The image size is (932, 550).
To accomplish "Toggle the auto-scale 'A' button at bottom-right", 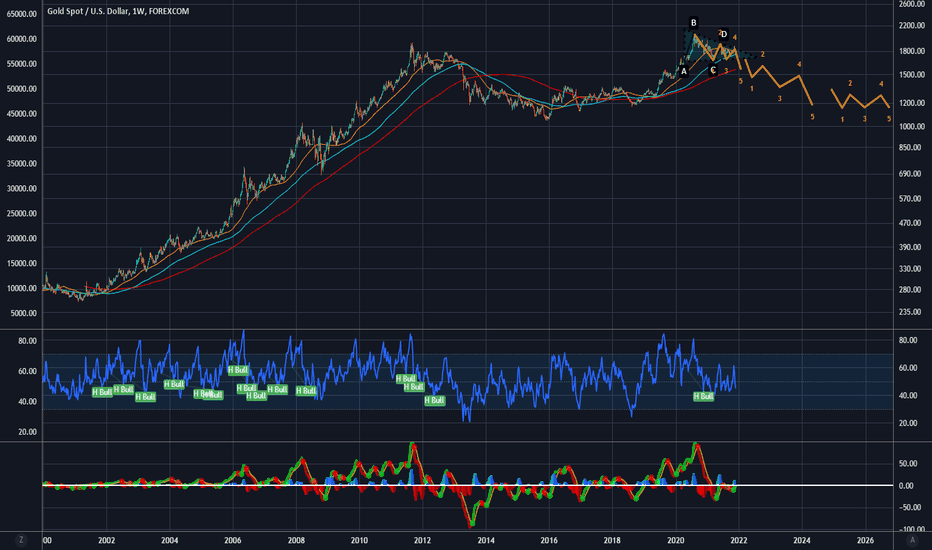I will (x=912, y=540).
